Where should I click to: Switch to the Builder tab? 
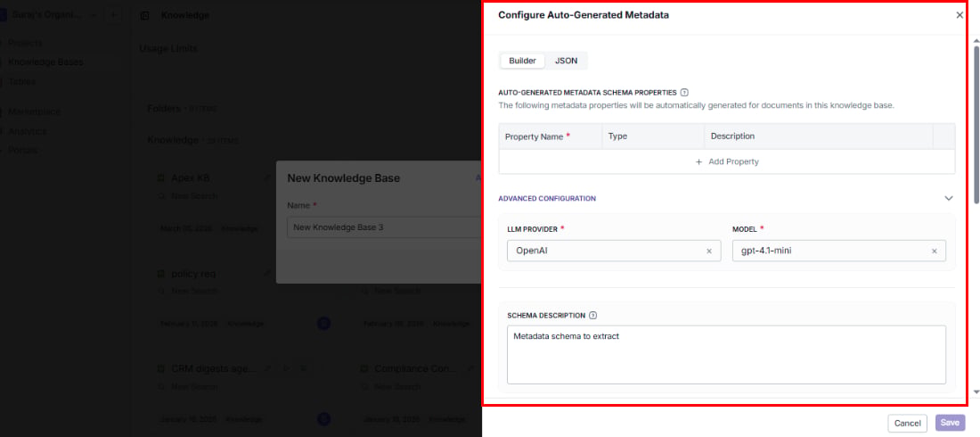(522, 61)
